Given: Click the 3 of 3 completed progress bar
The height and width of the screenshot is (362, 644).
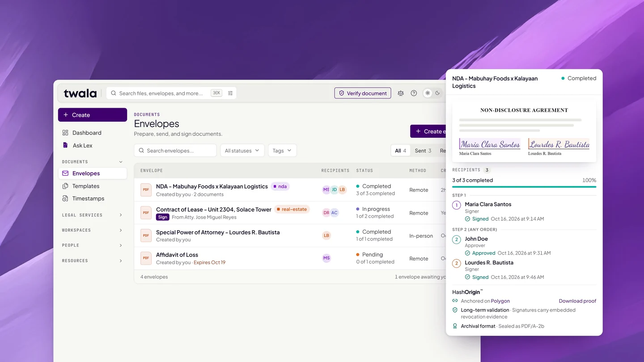Looking at the screenshot, I should pos(524,187).
